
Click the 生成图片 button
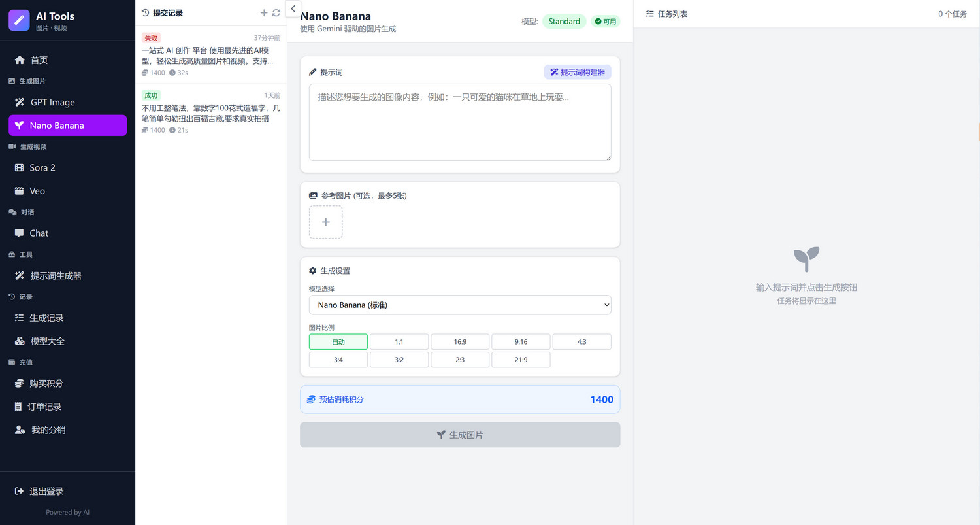coord(460,435)
